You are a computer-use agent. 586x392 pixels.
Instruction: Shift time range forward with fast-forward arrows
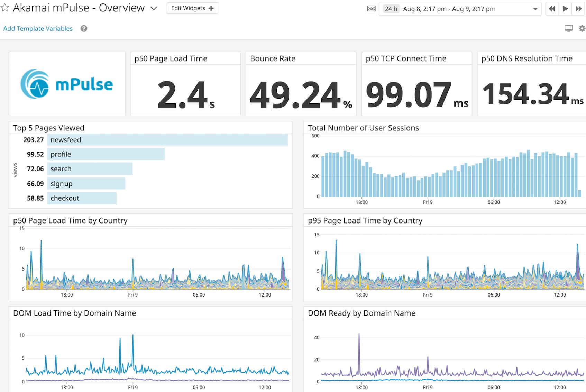point(578,9)
